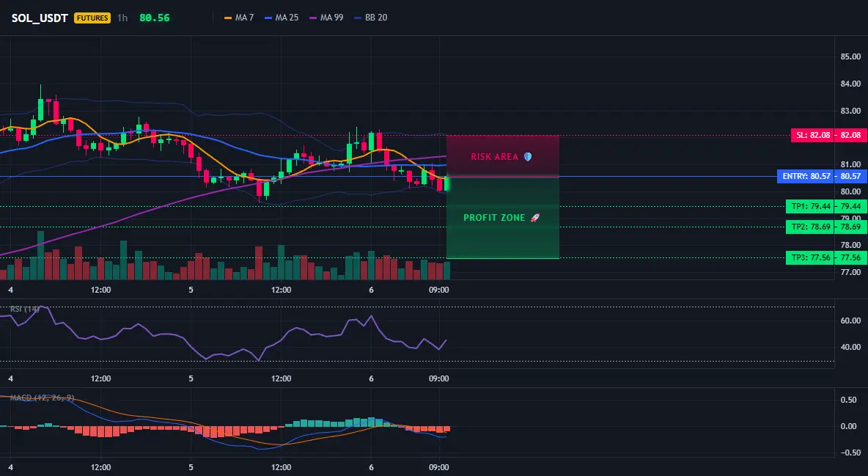Click the TP1: 79.44 target label
This screenshot has width=868, height=476.
pyautogui.click(x=810, y=206)
